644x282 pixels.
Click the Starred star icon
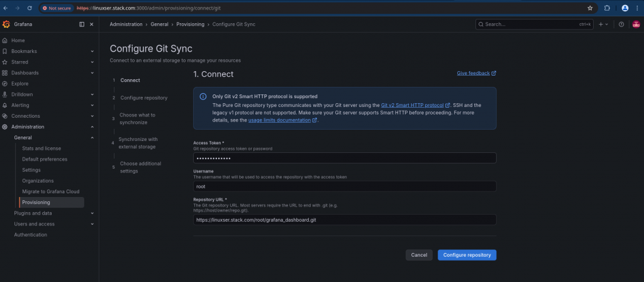[5, 62]
